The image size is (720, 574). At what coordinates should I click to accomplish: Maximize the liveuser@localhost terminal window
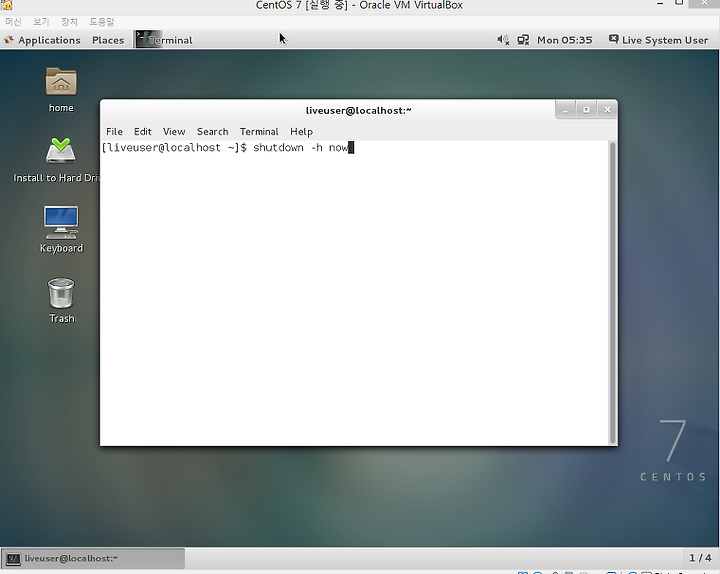(586, 110)
